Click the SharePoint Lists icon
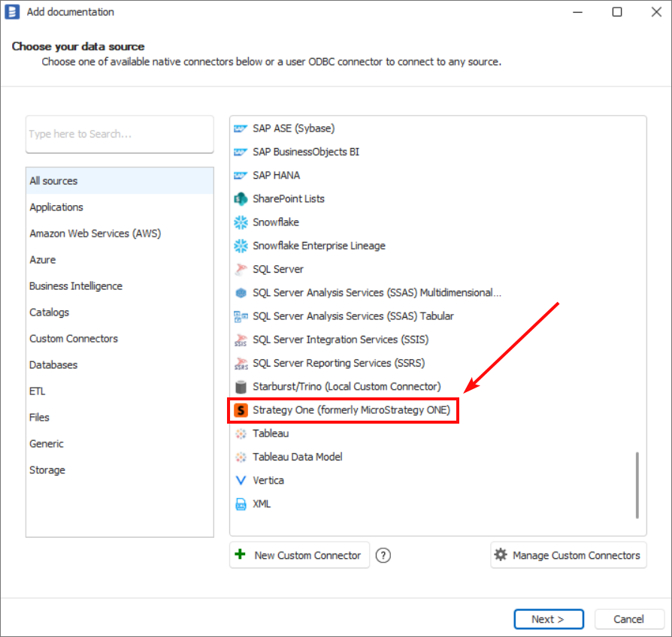The width and height of the screenshot is (672, 637). pyautogui.click(x=241, y=199)
